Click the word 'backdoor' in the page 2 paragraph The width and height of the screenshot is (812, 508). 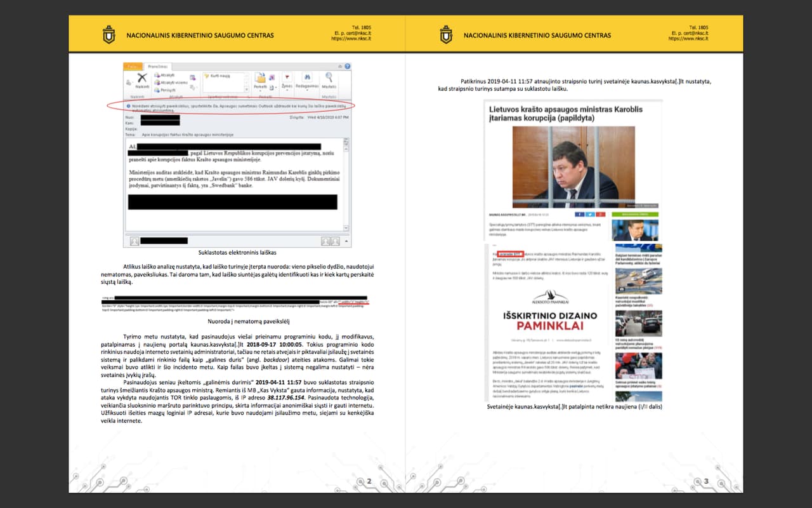coord(277,359)
